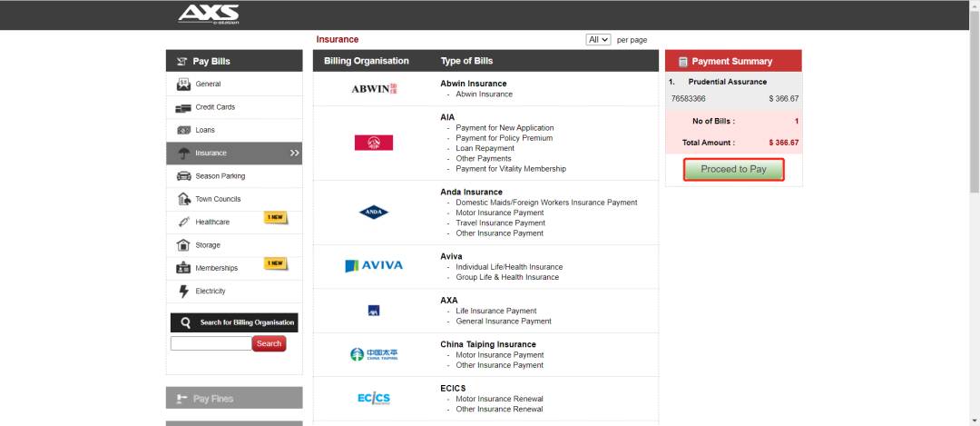Viewport: 980px width, 426px height.
Task: Expand the Pay Fines section
Action: pyautogui.click(x=234, y=399)
